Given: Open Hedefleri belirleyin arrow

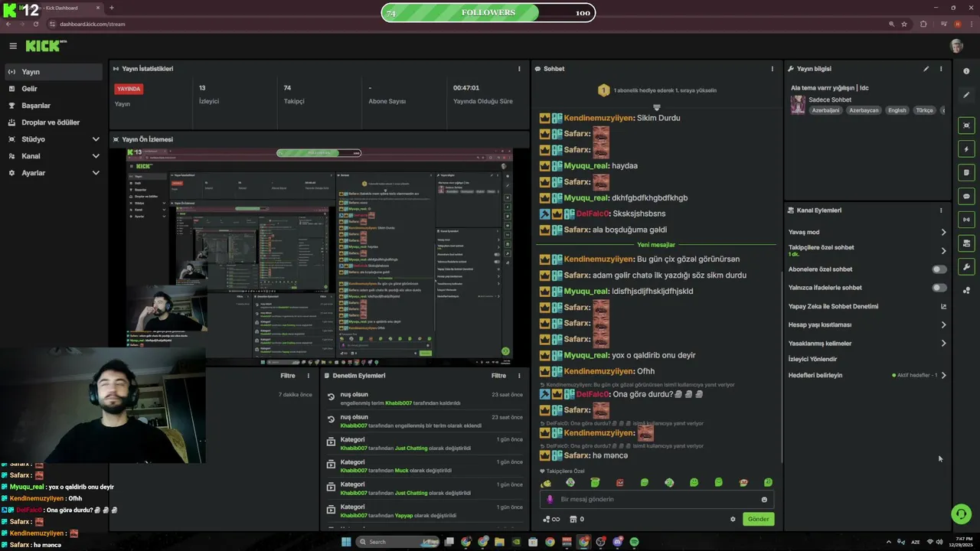Looking at the screenshot, I should point(943,375).
